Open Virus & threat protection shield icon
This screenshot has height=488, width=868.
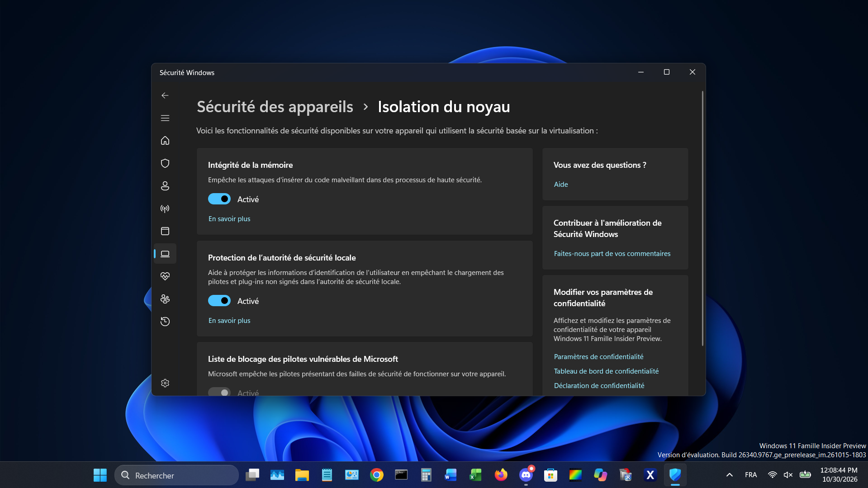point(165,163)
